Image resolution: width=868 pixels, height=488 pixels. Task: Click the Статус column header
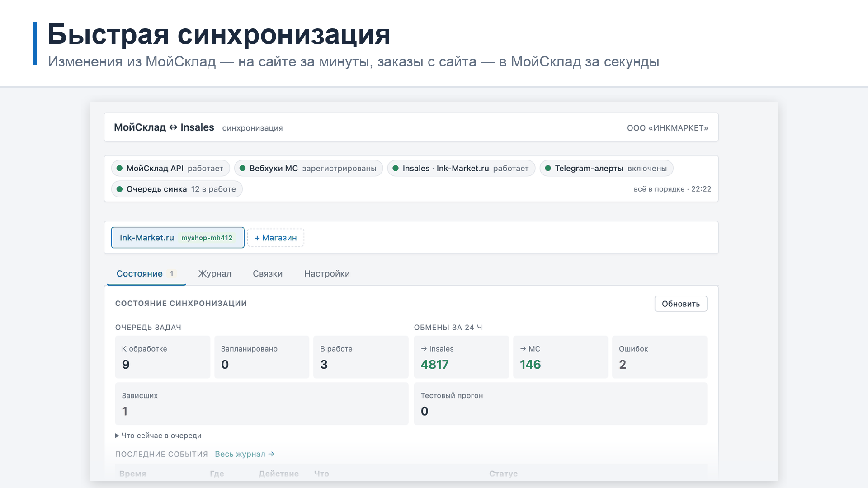(503, 474)
